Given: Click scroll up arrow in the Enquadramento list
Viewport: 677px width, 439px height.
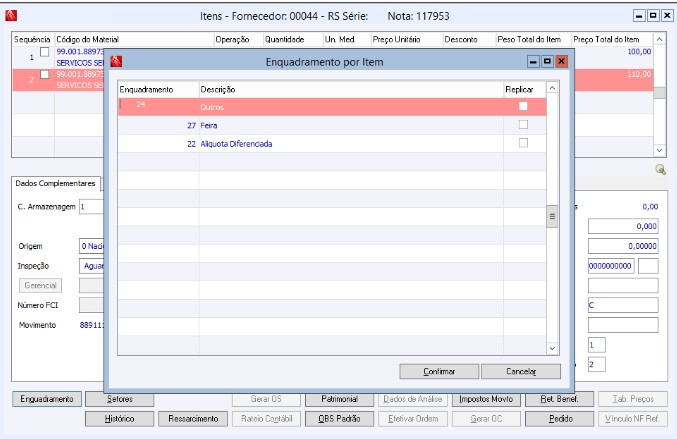Looking at the screenshot, I should (x=552, y=88).
